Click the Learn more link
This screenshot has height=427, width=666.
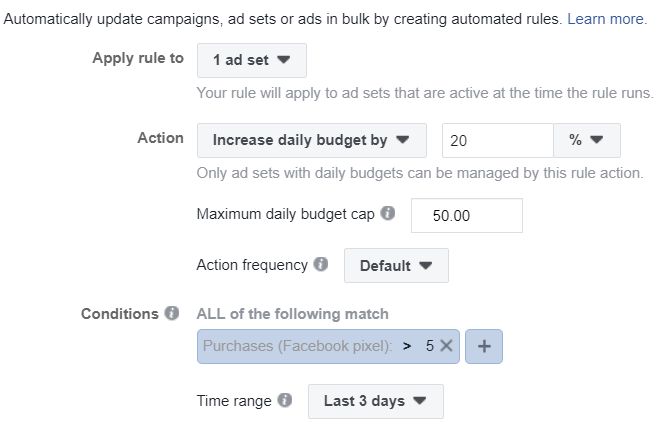click(x=607, y=19)
